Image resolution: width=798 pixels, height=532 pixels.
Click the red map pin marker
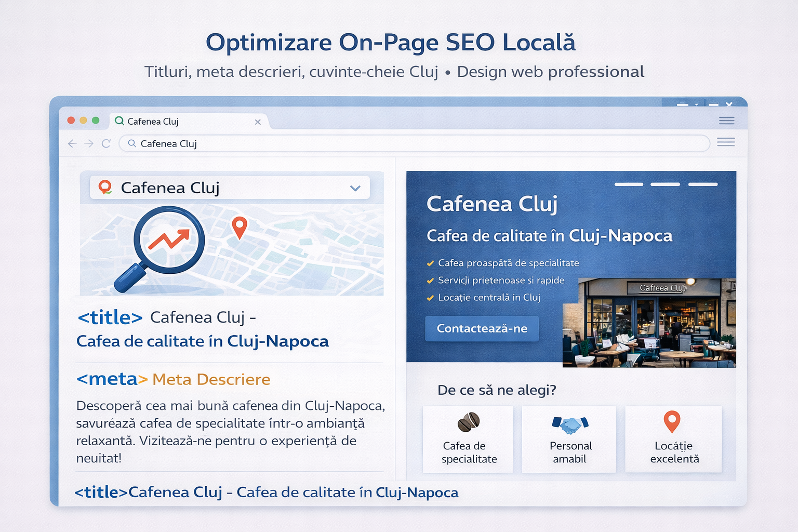click(239, 227)
